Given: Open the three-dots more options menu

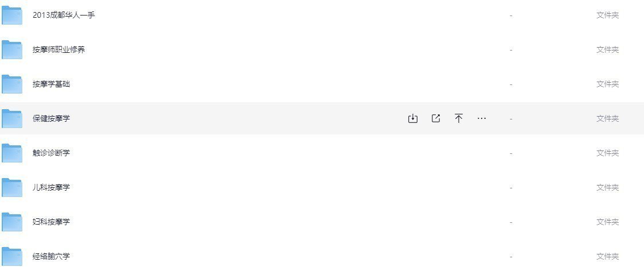Looking at the screenshot, I should pyautogui.click(x=482, y=118).
